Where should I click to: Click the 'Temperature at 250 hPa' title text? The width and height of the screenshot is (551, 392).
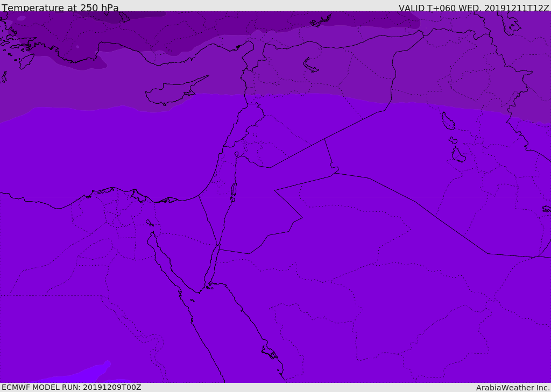[x=60, y=8]
